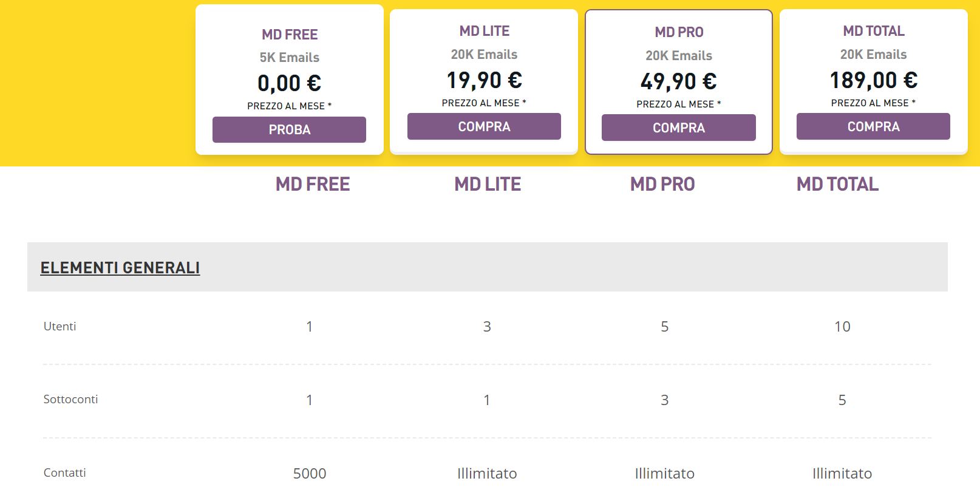The image size is (980, 498).
Task: Click the Utenti row label
Action: (60, 326)
